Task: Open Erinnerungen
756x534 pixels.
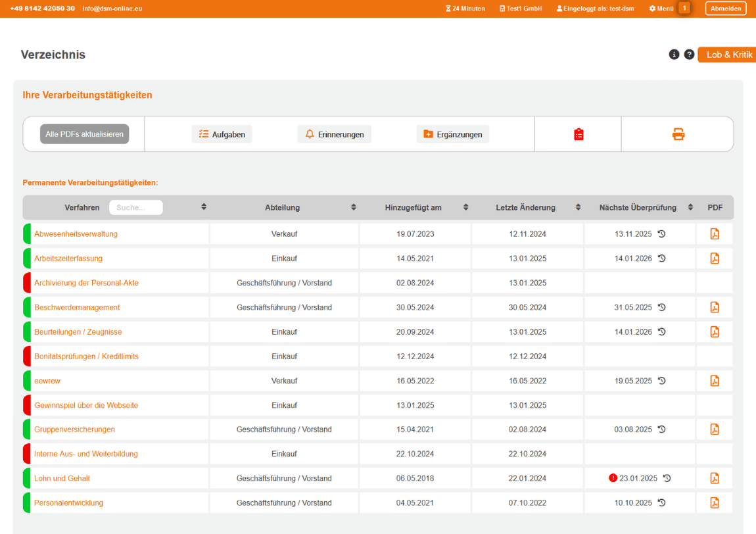Action: (334, 134)
